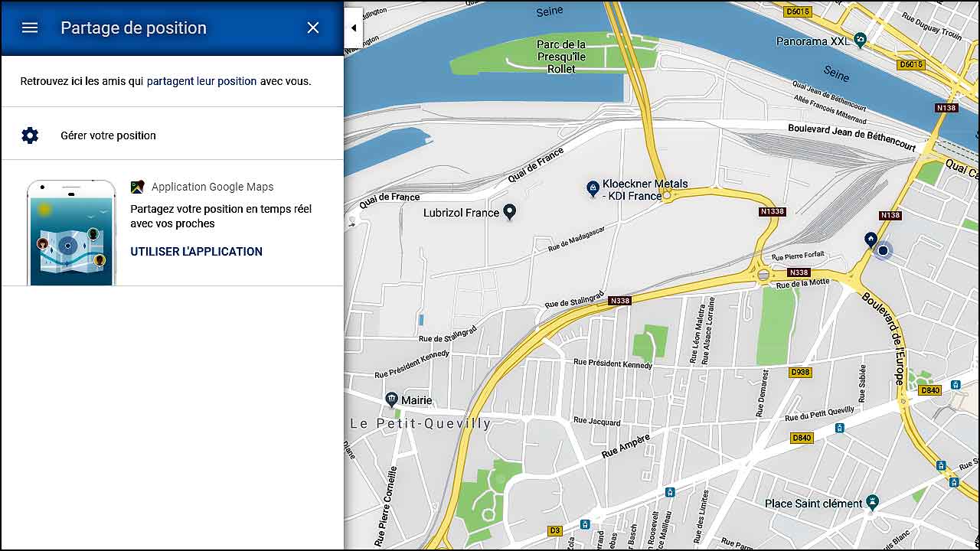Screen dimensions: 980x551
Task: Close the Partage de position panel
Action: pyautogui.click(x=313, y=28)
